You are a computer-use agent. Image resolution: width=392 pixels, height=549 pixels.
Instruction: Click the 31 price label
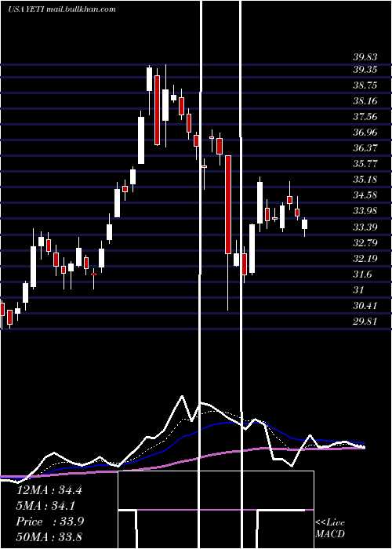tap(359, 290)
